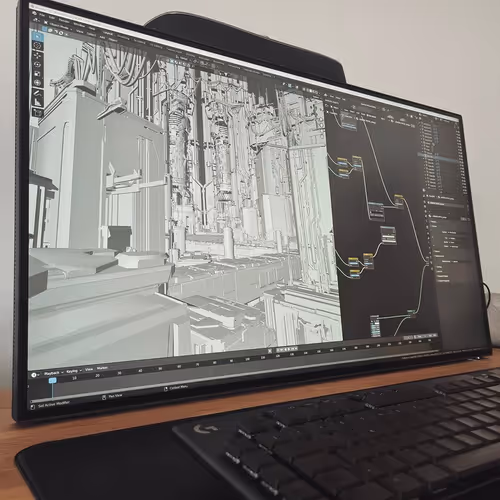Click frame 20 on the timeline ruler
The image size is (500, 500).
[97, 375]
